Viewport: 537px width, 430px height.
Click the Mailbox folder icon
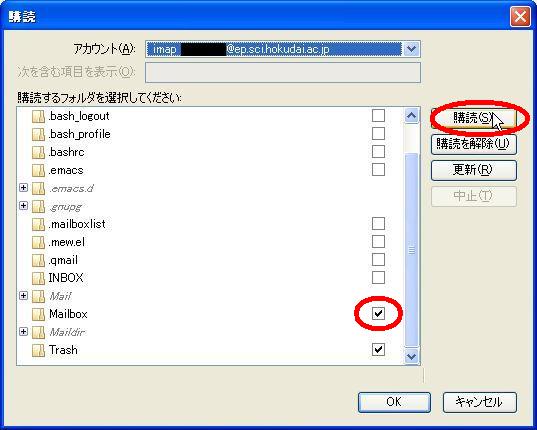[38, 314]
